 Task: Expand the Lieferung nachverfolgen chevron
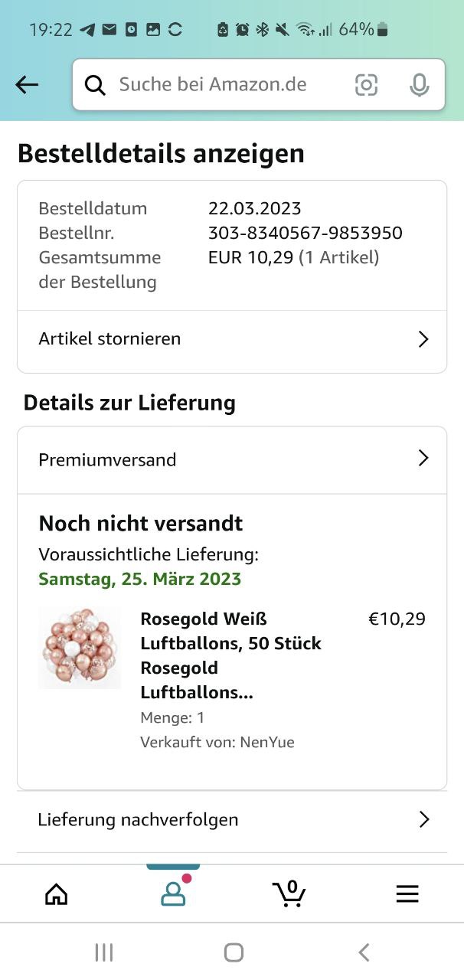[424, 819]
